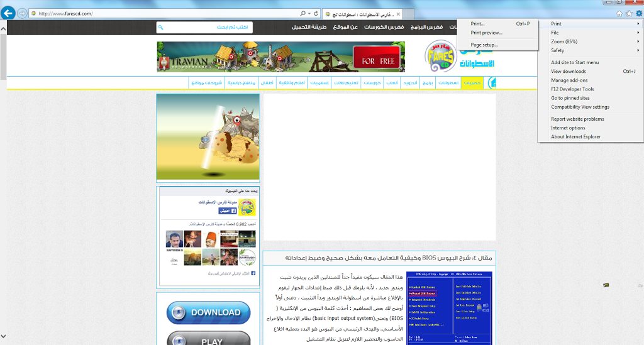Click the BIOS setup screenshot thumbnail

(x=449, y=308)
